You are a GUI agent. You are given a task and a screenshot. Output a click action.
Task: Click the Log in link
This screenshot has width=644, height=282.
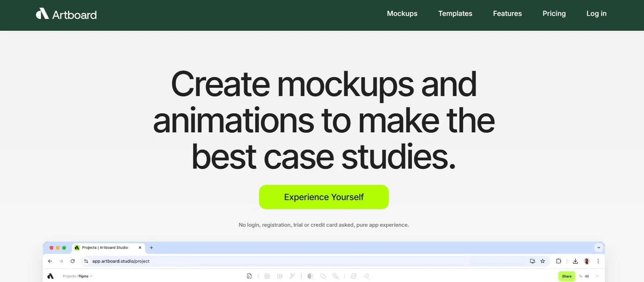click(x=596, y=13)
